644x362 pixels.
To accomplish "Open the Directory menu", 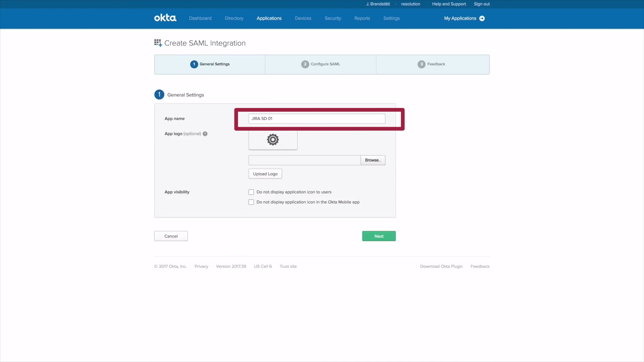I will click(x=234, y=18).
